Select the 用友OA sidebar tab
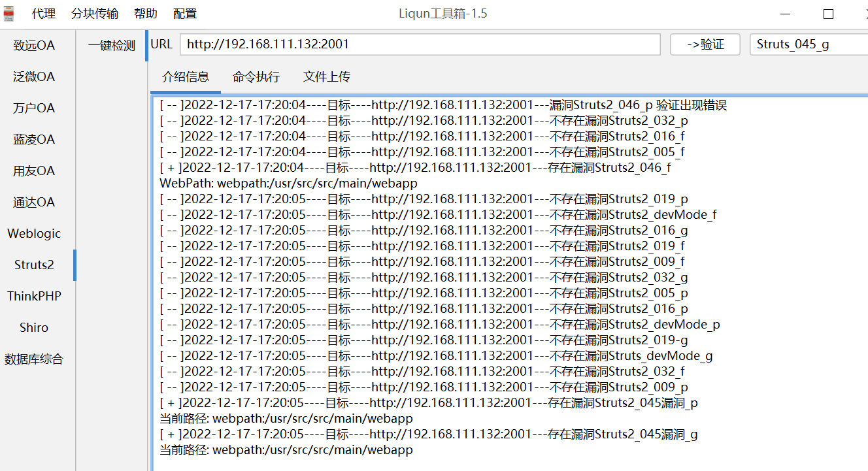868x471 pixels. coord(34,171)
